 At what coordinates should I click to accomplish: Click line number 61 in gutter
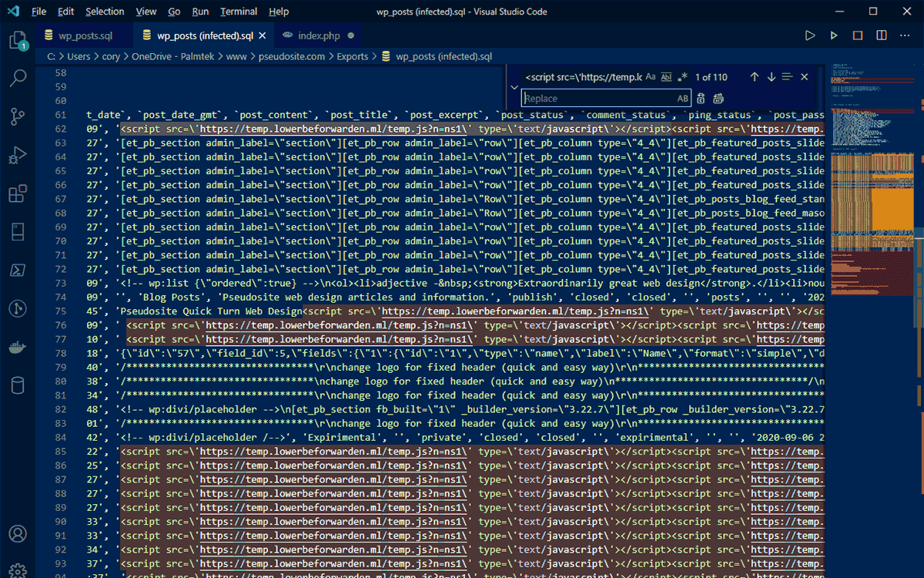(x=61, y=115)
